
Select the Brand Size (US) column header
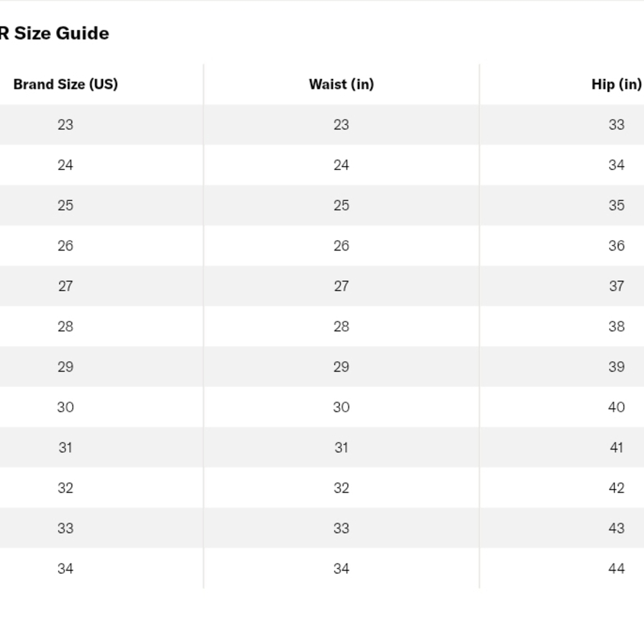pos(66,84)
